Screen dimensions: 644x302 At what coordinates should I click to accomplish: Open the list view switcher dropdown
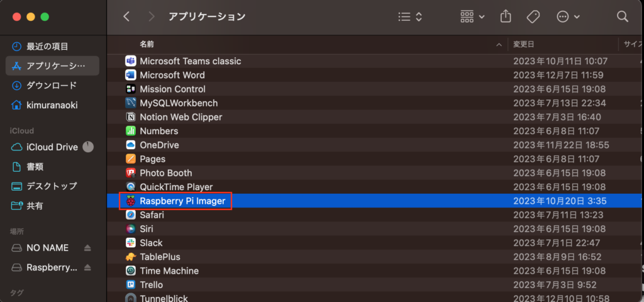click(410, 16)
